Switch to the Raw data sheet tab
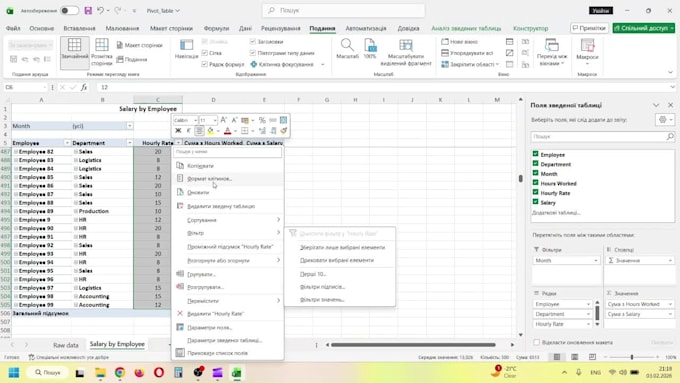Viewport: 680px width, 383px height. pyautogui.click(x=66, y=345)
